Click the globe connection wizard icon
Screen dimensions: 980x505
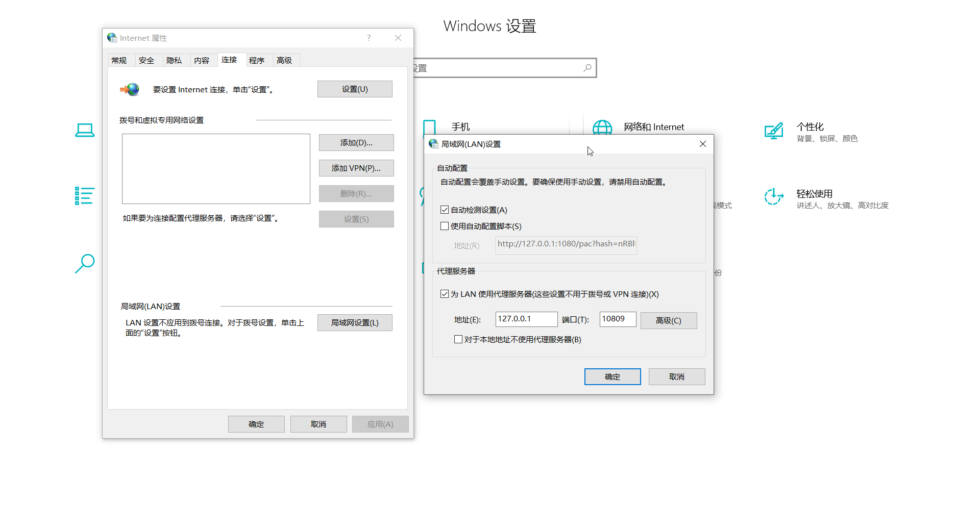pos(130,89)
